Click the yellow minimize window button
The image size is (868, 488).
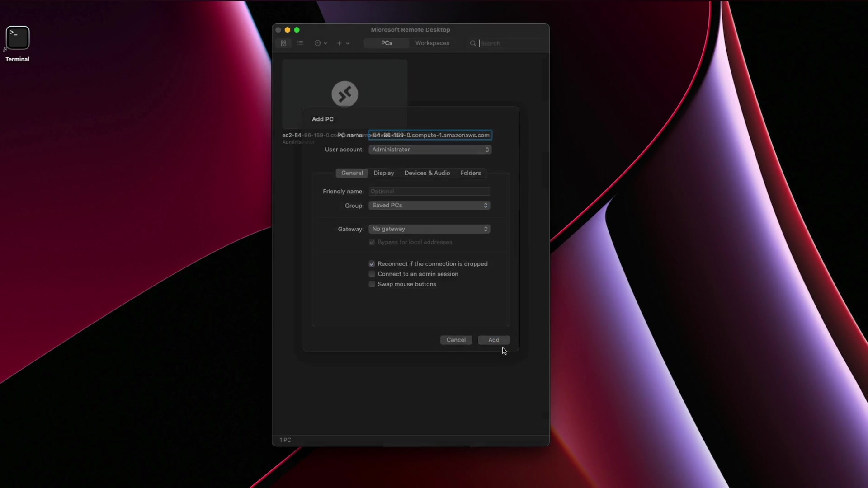pyautogui.click(x=288, y=30)
